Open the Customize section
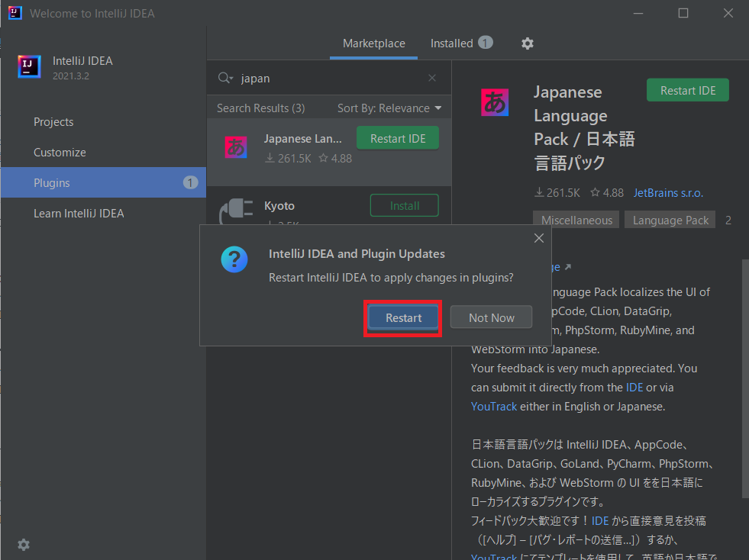 pos(60,153)
